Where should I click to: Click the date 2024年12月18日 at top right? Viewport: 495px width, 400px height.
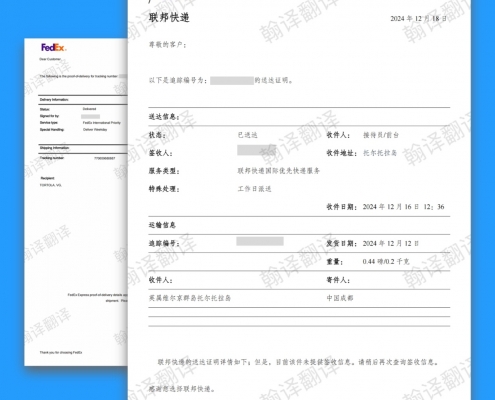click(x=418, y=19)
